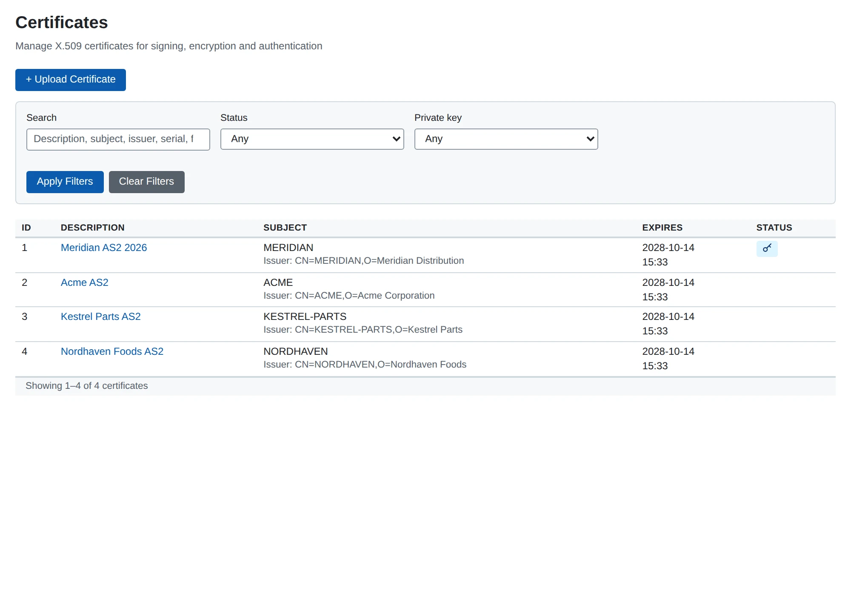Click the Showing 1–4 of 4 certificates footer
The image size is (851, 616).
[x=87, y=386]
